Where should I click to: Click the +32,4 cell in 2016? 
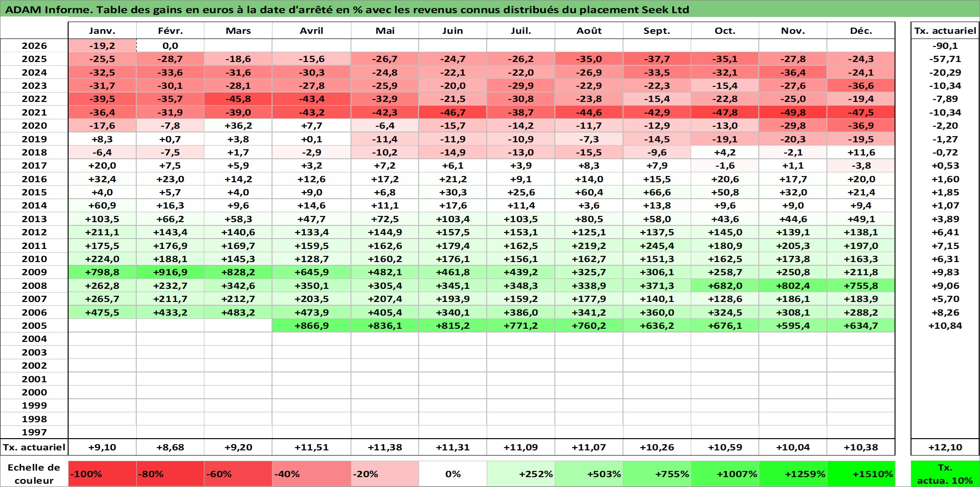(x=102, y=179)
